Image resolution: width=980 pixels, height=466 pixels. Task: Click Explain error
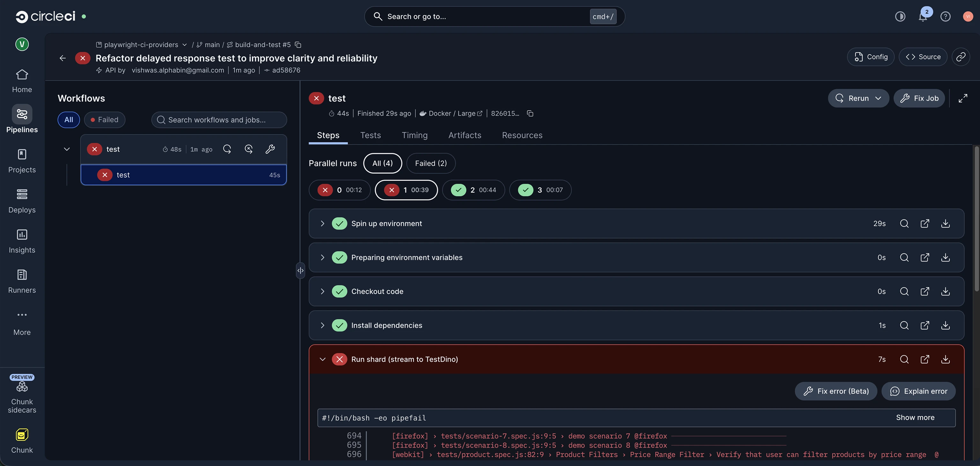(x=918, y=391)
